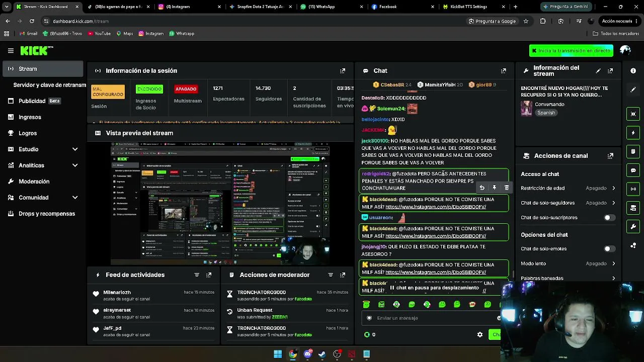Click username Milenariozh in the activity feed
Screen dimensions: 644x362
117,293
